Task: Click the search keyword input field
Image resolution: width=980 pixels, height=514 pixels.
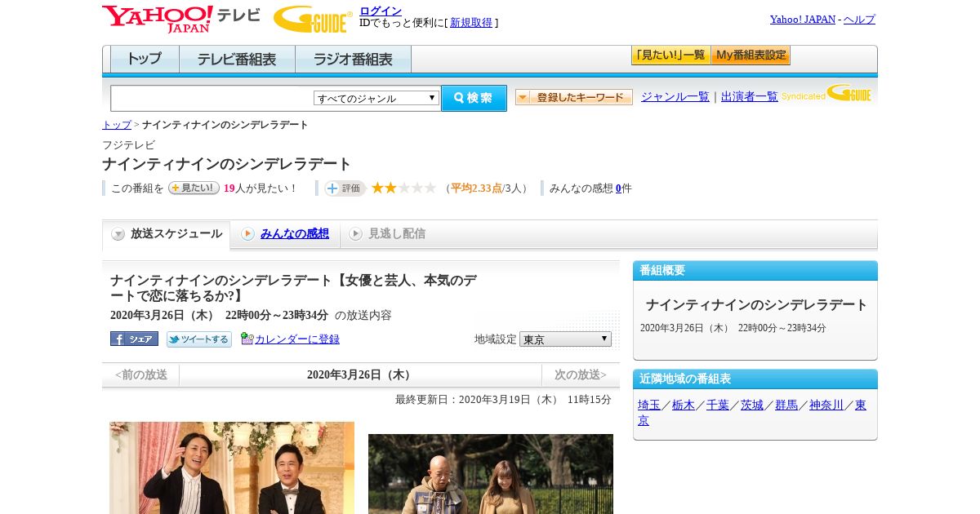Action: coord(212,98)
